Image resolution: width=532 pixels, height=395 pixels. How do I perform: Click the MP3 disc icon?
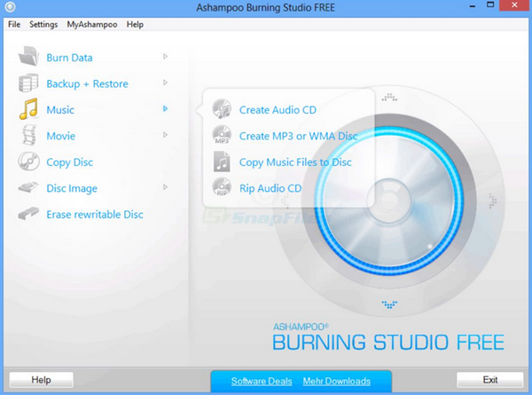pyautogui.click(x=223, y=136)
